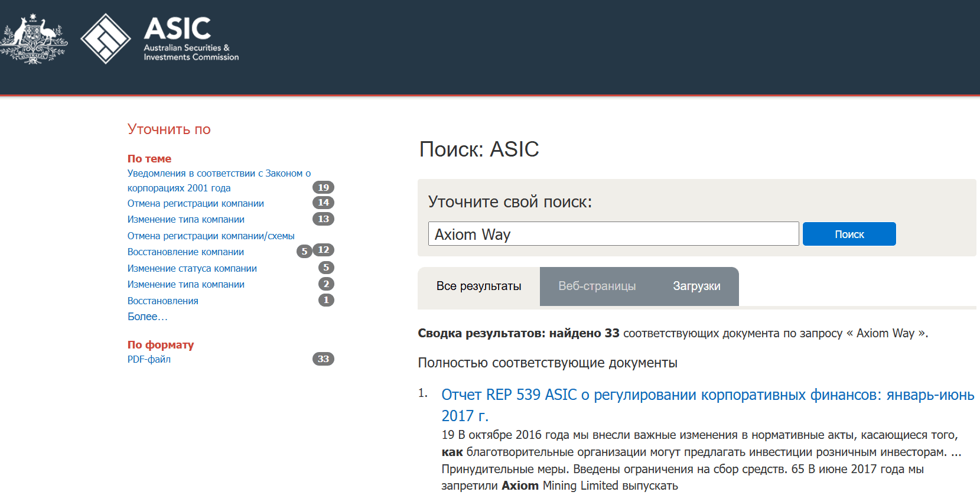Expand more topics with Более…
This screenshot has width=980, height=495.
[148, 317]
